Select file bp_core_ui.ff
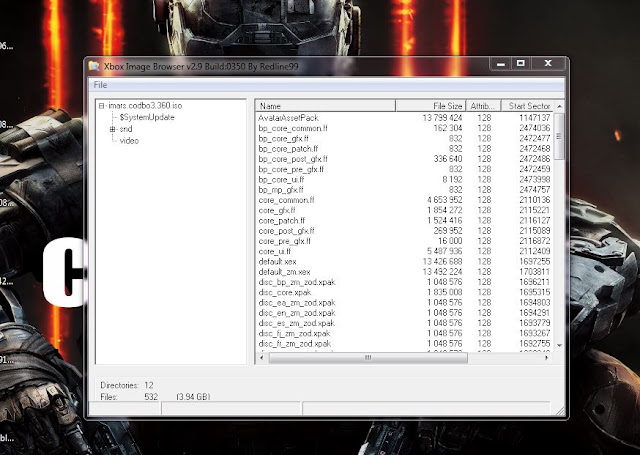 click(x=281, y=180)
